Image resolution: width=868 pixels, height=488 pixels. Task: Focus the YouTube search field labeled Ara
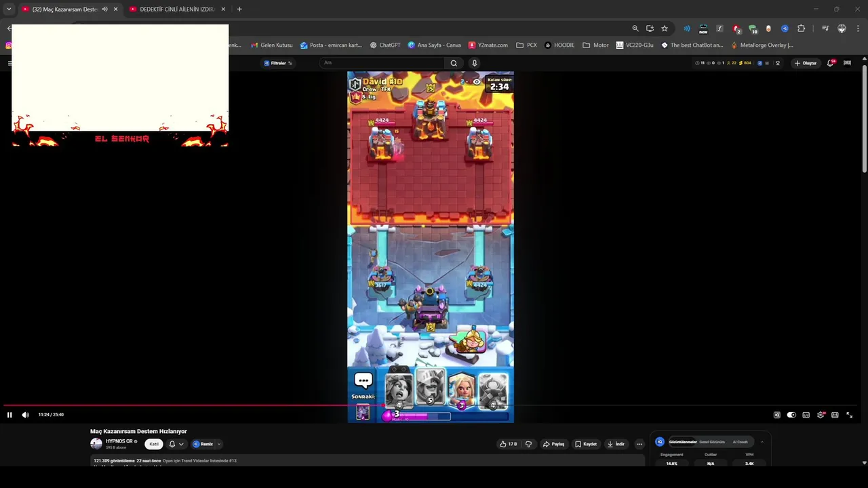[x=382, y=63]
